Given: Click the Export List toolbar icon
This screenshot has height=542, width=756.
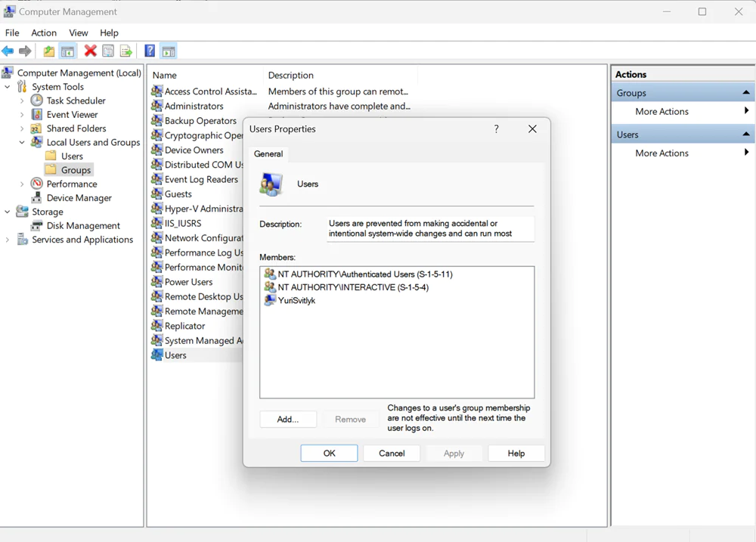Looking at the screenshot, I should [x=125, y=51].
